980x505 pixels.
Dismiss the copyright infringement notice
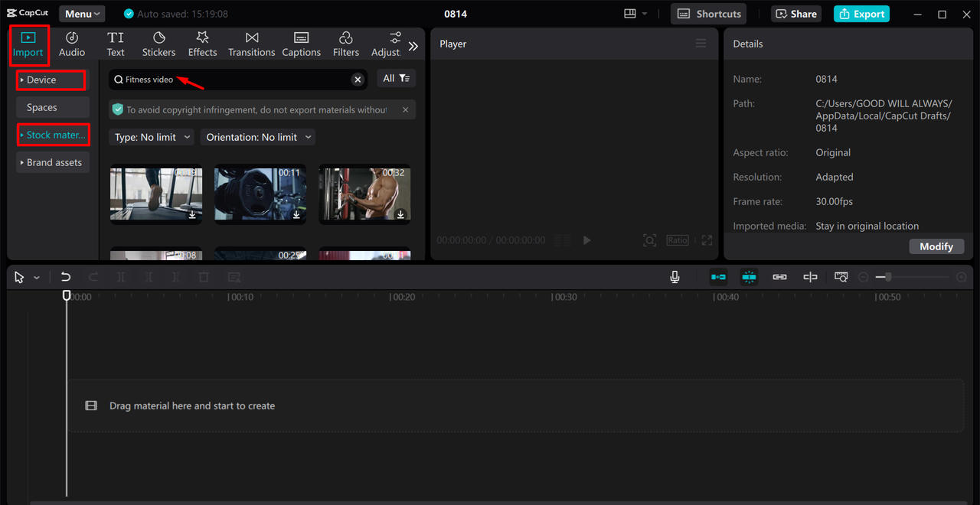405,109
